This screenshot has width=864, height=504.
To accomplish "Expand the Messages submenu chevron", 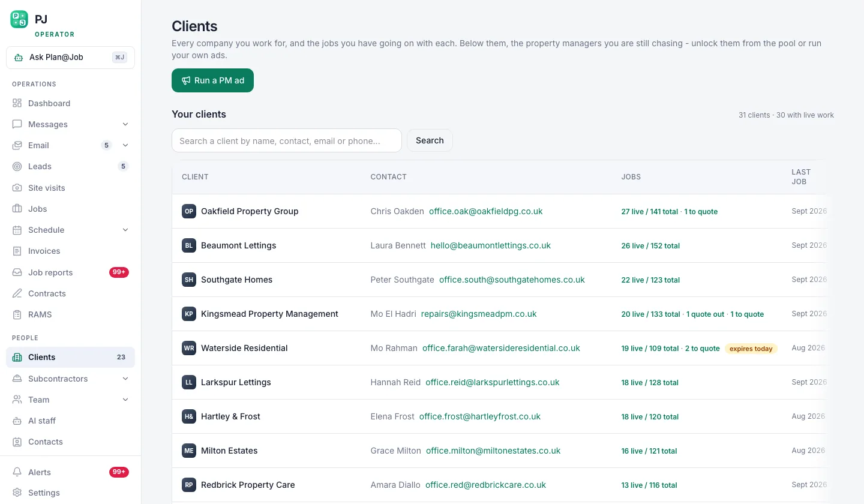I will [x=125, y=124].
